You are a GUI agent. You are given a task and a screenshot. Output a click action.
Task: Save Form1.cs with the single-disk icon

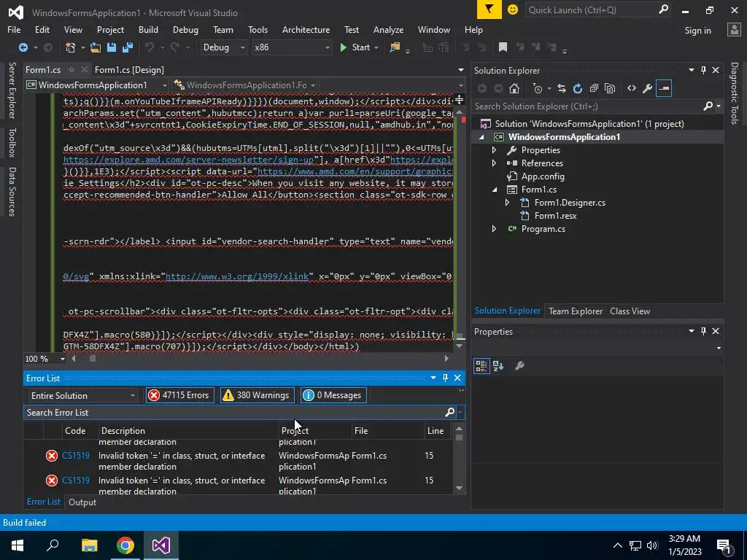pos(112,47)
